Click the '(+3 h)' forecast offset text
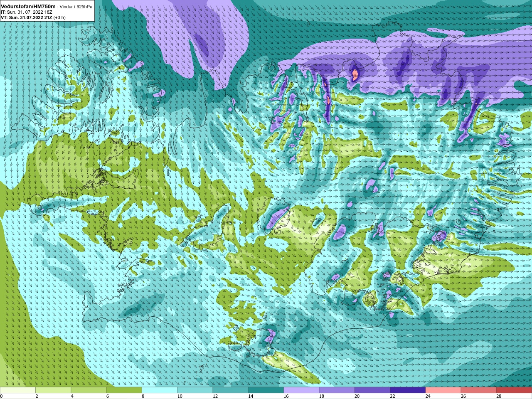Screen dimensions: 532x399 pos(59,17)
